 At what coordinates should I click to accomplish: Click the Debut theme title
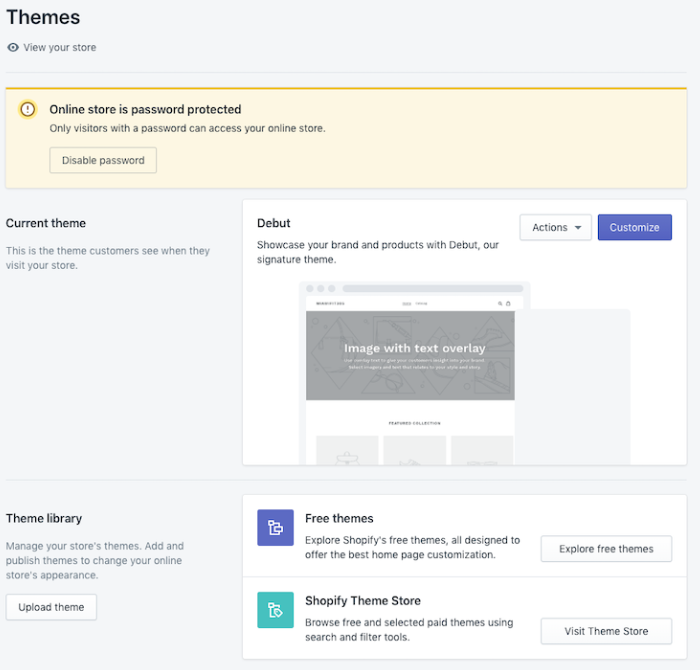274,223
